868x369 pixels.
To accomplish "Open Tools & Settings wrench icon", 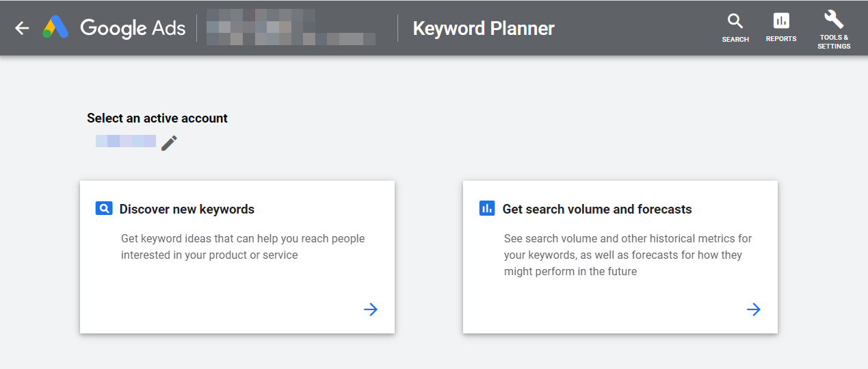I will (834, 18).
